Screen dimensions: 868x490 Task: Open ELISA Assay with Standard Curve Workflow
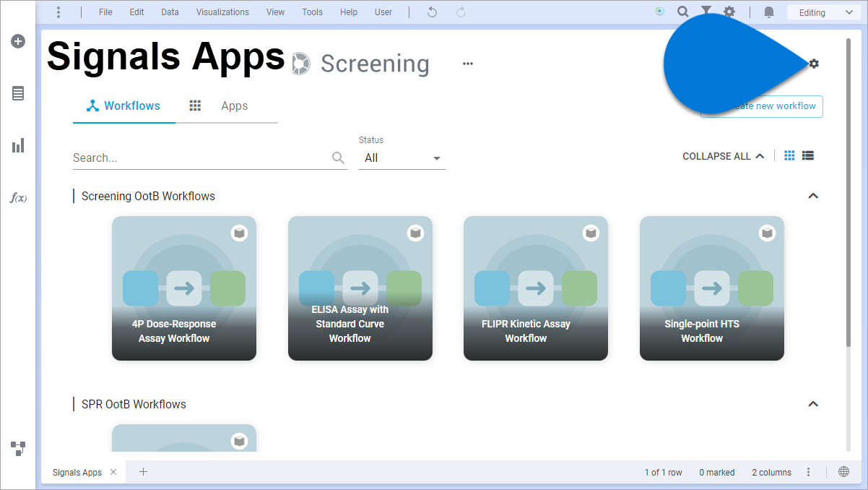[360, 288]
